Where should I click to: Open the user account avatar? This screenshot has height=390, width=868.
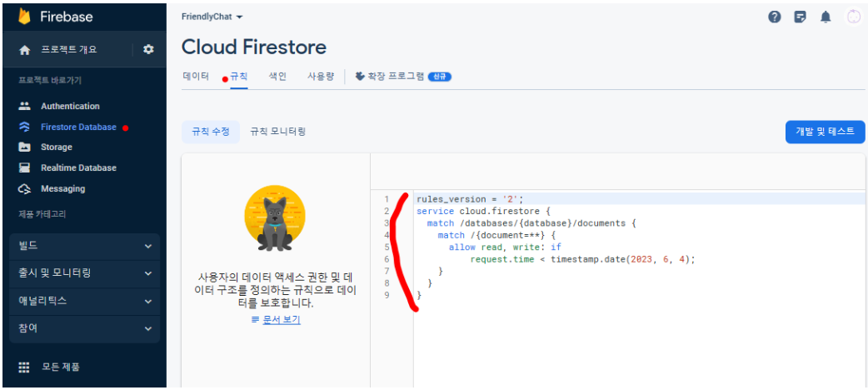(852, 17)
